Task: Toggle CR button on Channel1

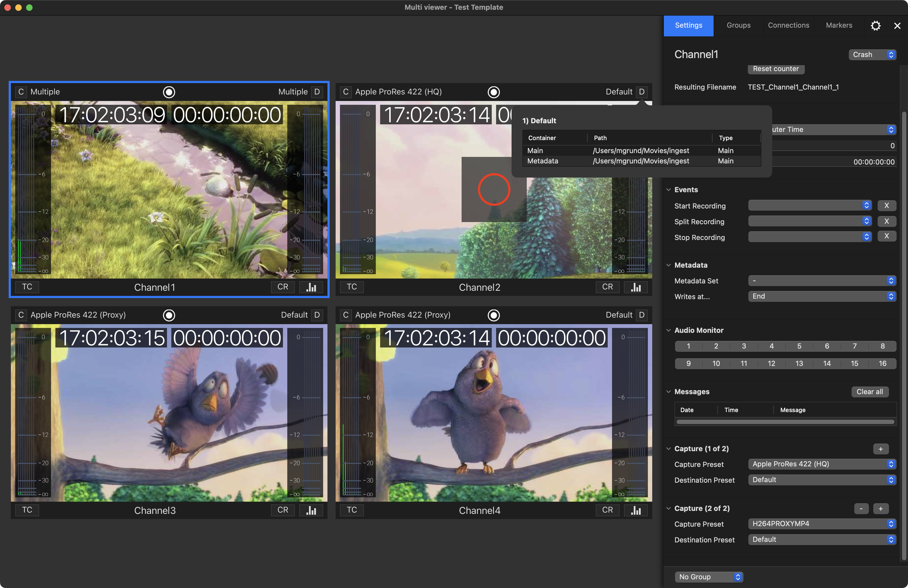Action: pyautogui.click(x=283, y=287)
